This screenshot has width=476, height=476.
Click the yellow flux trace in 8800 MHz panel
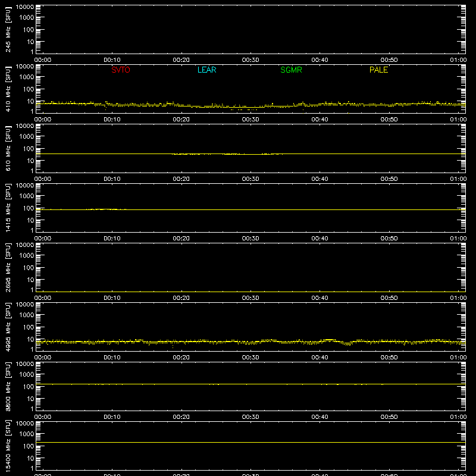pos(250,384)
